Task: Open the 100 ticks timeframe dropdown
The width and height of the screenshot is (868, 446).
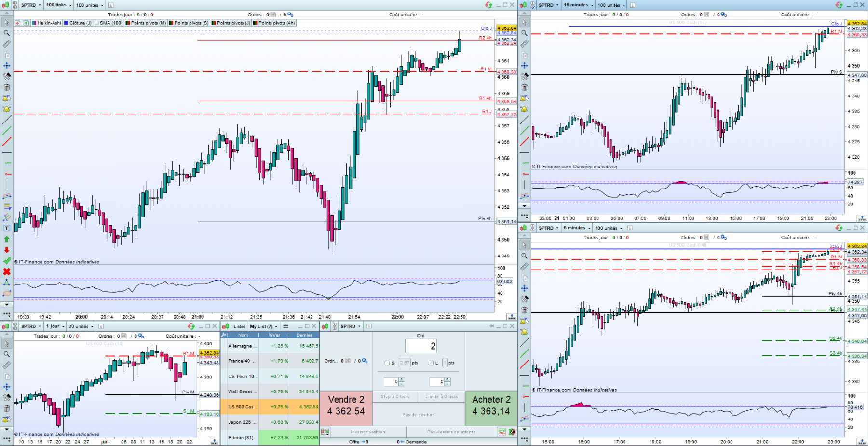Action: [x=59, y=5]
